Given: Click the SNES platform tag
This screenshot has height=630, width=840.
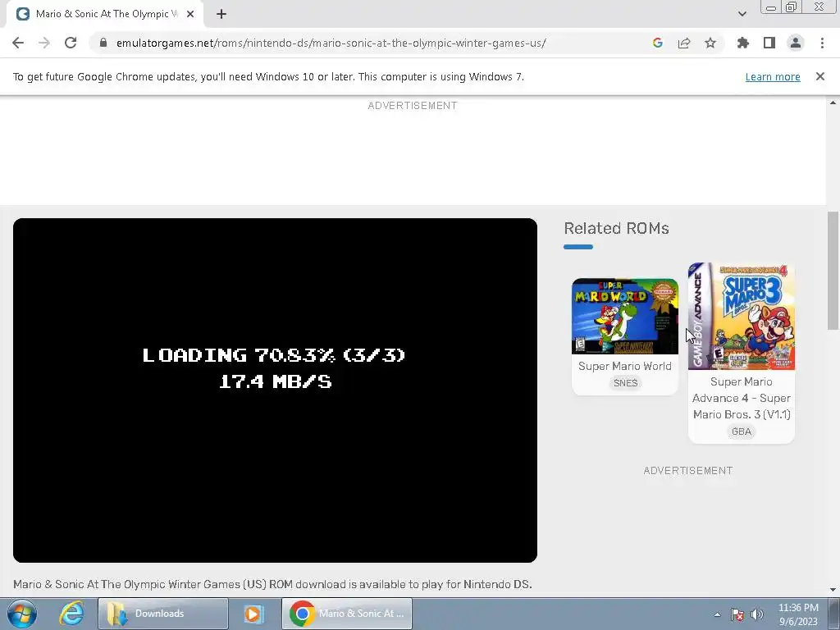Looking at the screenshot, I should point(625,383).
